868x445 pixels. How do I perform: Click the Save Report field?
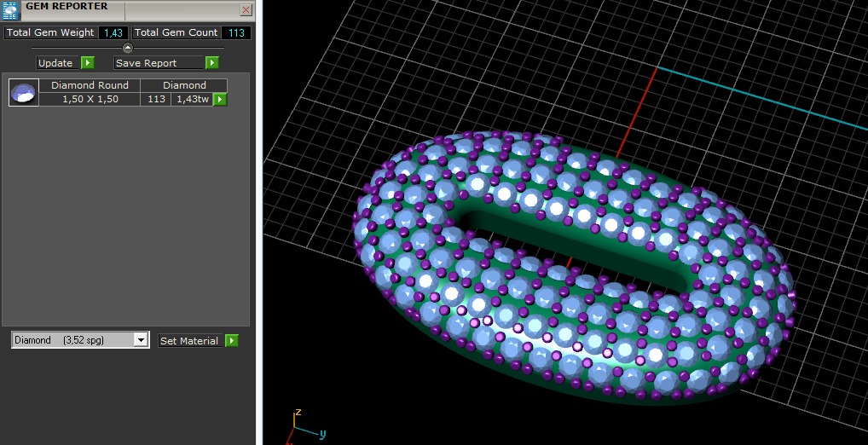click(x=159, y=63)
